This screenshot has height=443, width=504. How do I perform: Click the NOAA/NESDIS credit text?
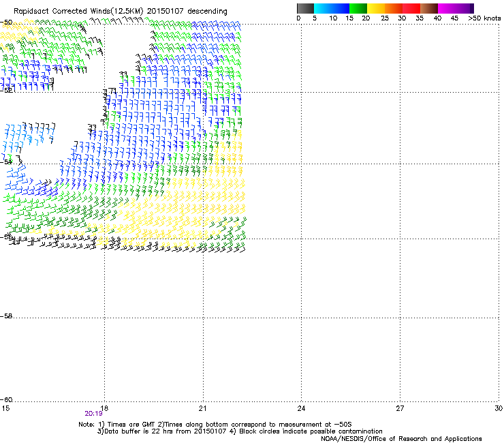[x=401, y=439]
